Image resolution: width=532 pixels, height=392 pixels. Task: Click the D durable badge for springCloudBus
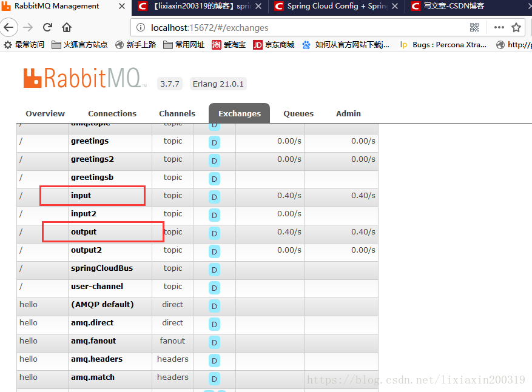tap(214, 270)
